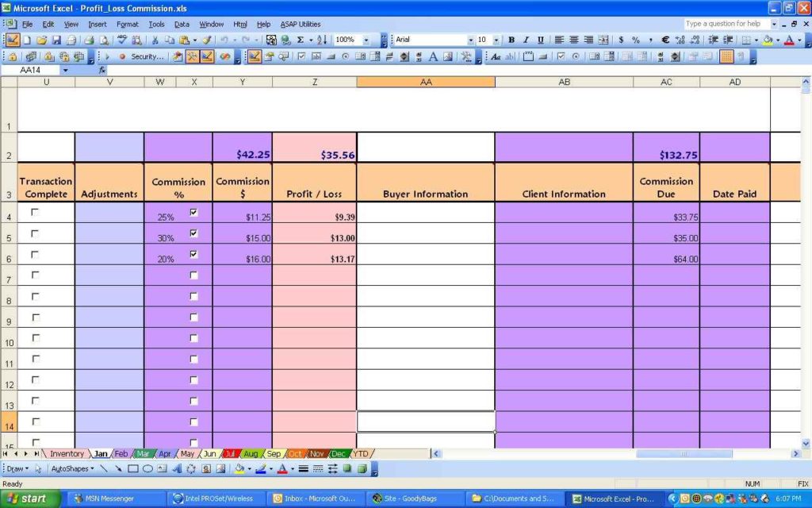Image resolution: width=812 pixels, height=508 pixels.
Task: Uncheck the 25% commission checkbox
Action: coord(193,212)
